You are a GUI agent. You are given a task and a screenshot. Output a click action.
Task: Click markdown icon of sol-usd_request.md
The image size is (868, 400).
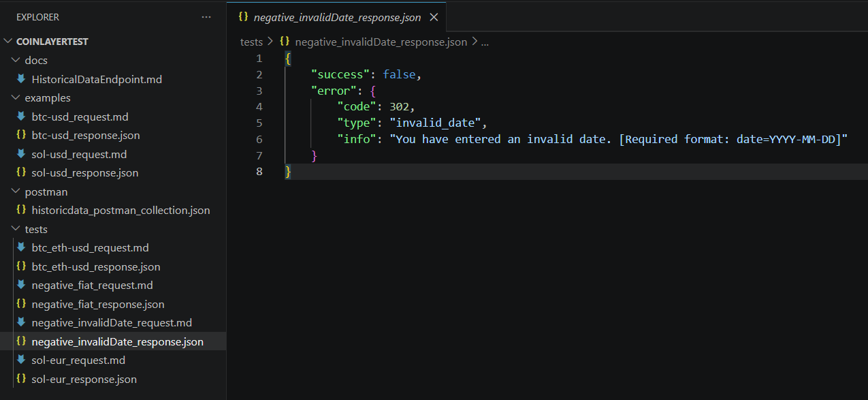click(x=21, y=154)
